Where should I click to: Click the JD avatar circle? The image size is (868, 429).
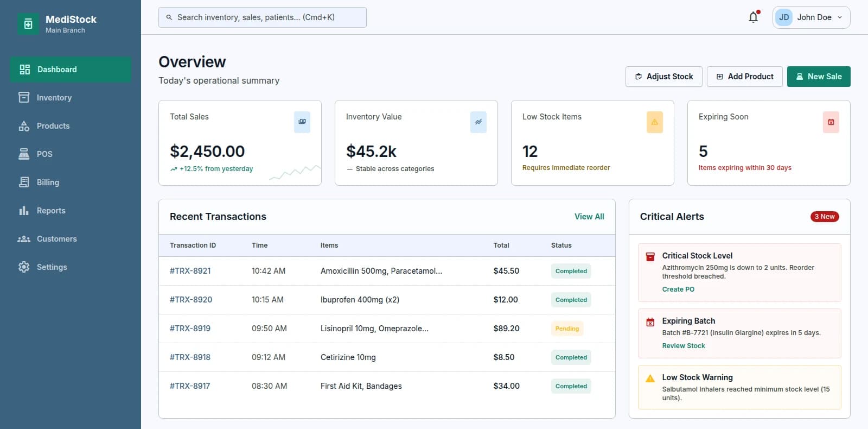(x=784, y=17)
